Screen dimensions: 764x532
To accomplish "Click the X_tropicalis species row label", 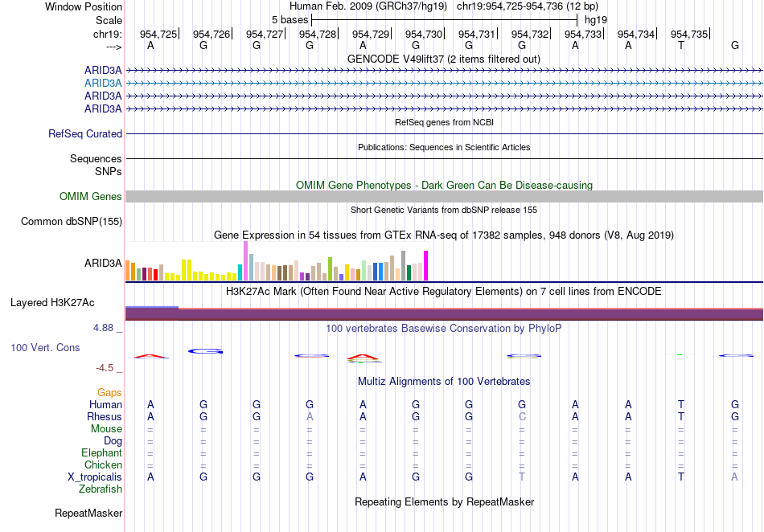I will pyautogui.click(x=95, y=477).
